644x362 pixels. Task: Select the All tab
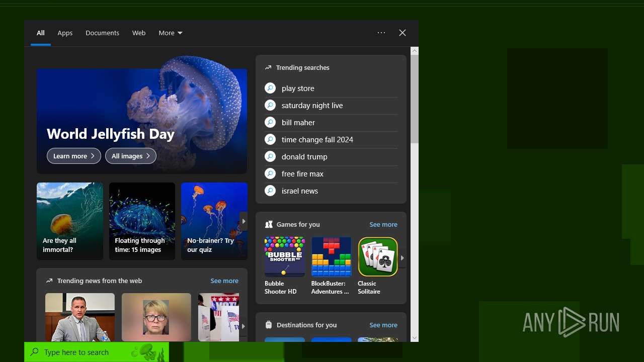coord(41,33)
